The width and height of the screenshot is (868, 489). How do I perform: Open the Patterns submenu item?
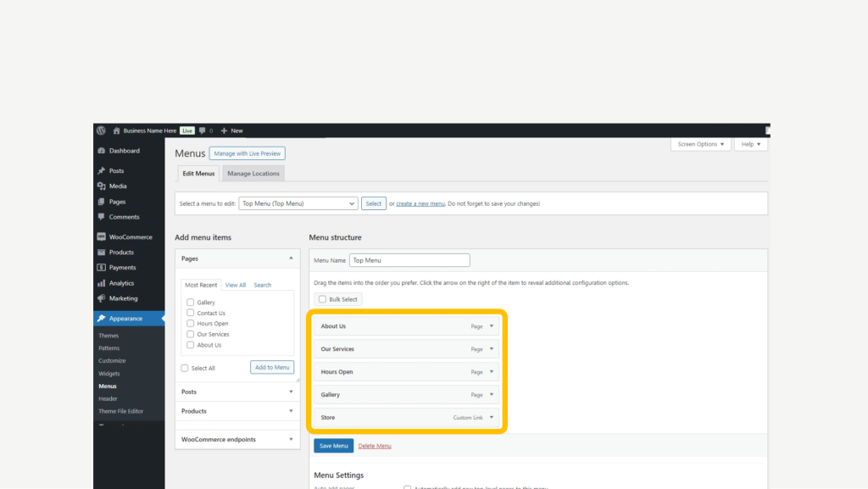[109, 348]
